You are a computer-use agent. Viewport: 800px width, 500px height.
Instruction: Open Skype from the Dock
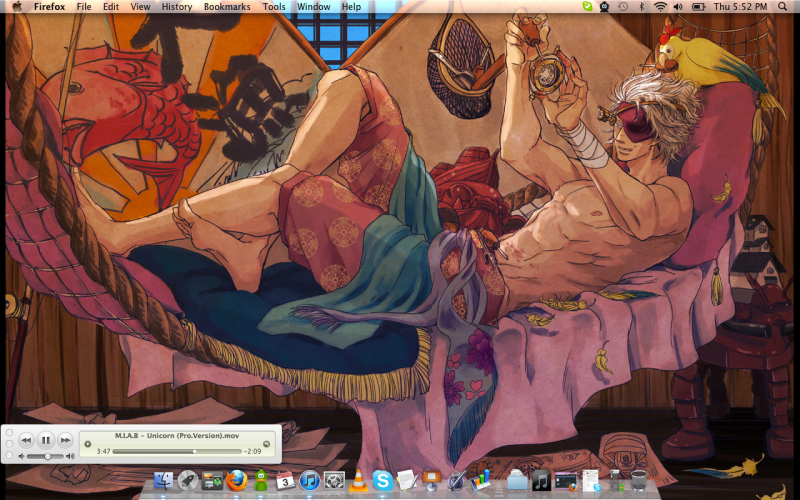point(383,481)
